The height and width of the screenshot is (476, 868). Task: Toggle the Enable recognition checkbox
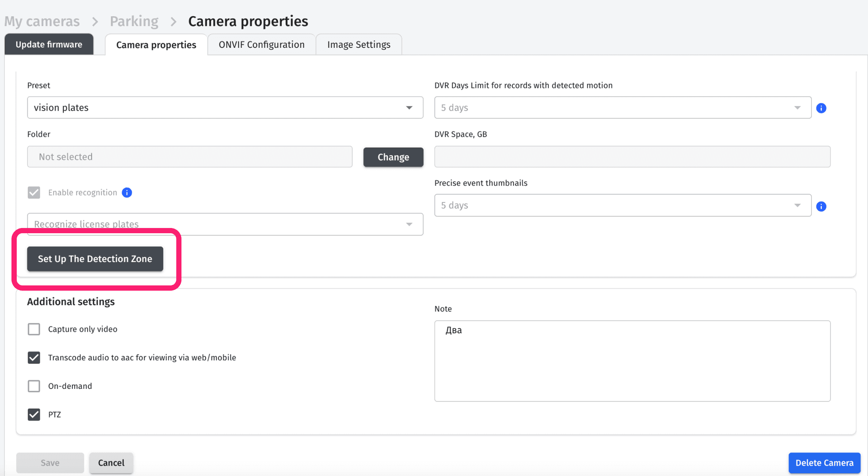point(34,193)
